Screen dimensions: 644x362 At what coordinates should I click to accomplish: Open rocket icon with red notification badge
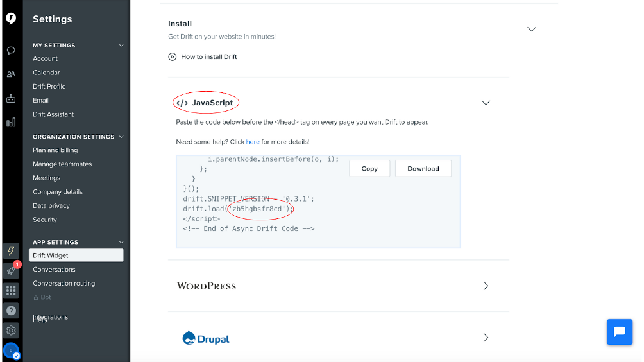[x=11, y=270]
